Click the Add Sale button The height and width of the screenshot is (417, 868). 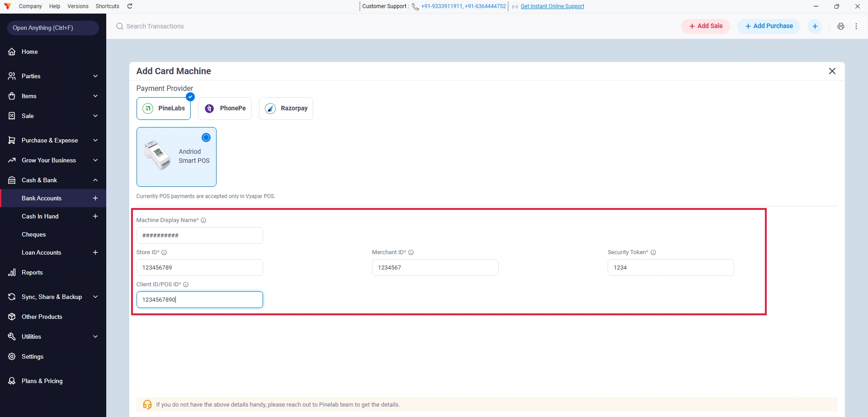[x=706, y=26]
